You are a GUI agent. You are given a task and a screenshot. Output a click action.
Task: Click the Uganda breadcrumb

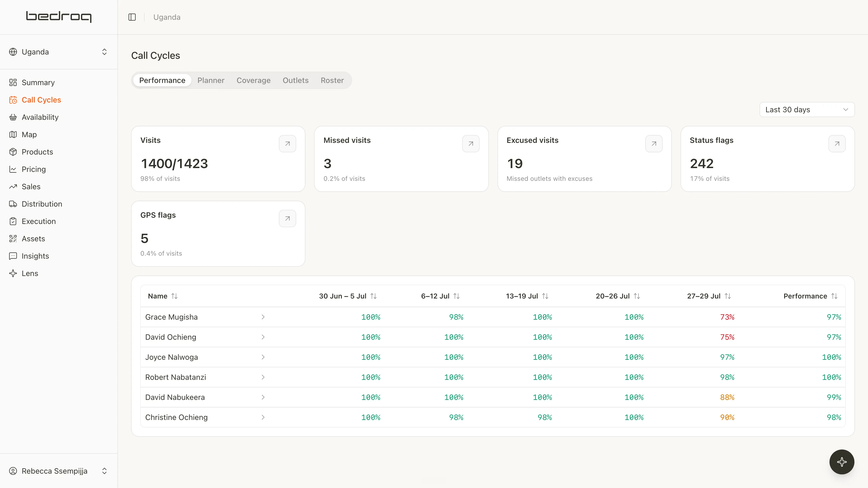pos(167,17)
